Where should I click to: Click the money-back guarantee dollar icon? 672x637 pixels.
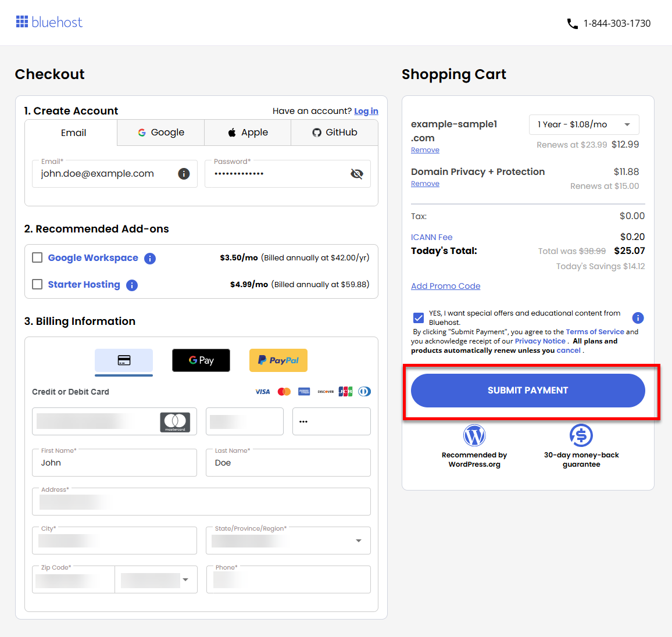pos(581,436)
